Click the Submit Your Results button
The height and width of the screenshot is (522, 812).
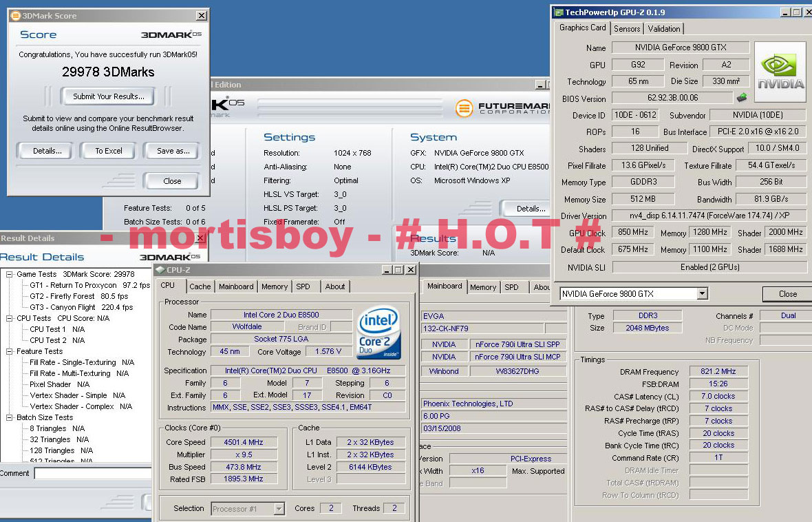(x=109, y=96)
